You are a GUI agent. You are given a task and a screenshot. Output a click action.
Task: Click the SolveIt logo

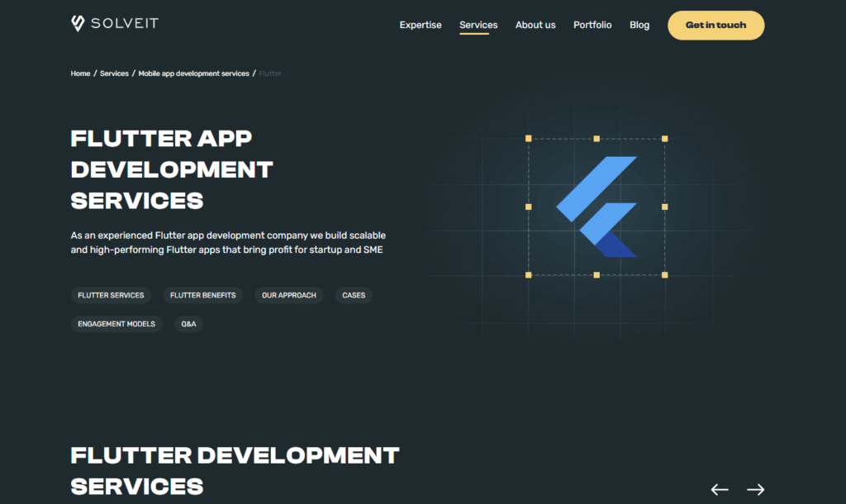(114, 23)
